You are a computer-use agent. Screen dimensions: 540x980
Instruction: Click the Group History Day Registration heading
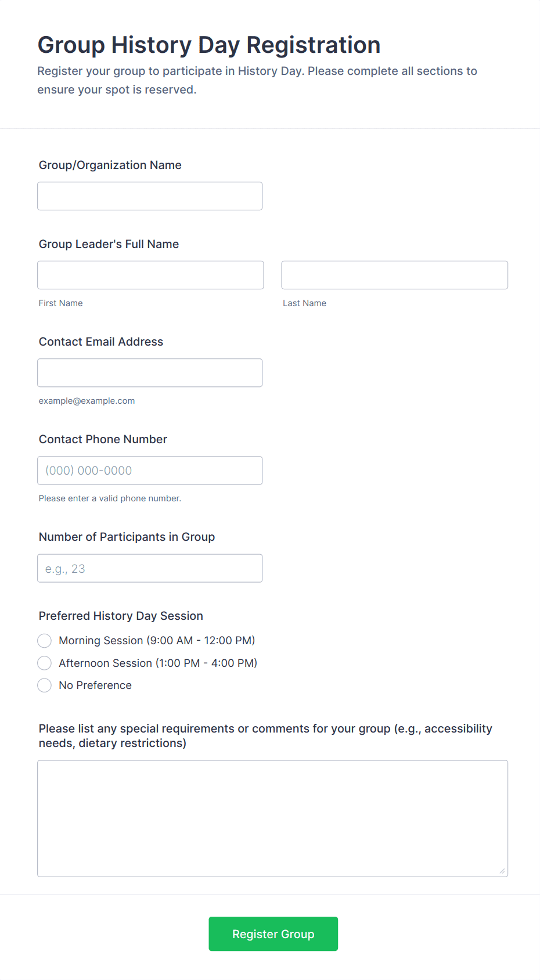pos(209,45)
